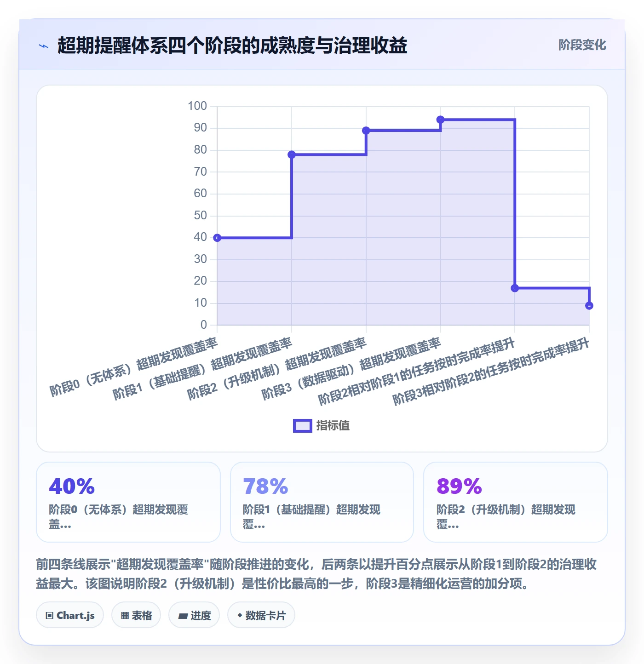The width and height of the screenshot is (644, 664).
Task: Click the 阶段0 data point at 40
Action: point(217,238)
